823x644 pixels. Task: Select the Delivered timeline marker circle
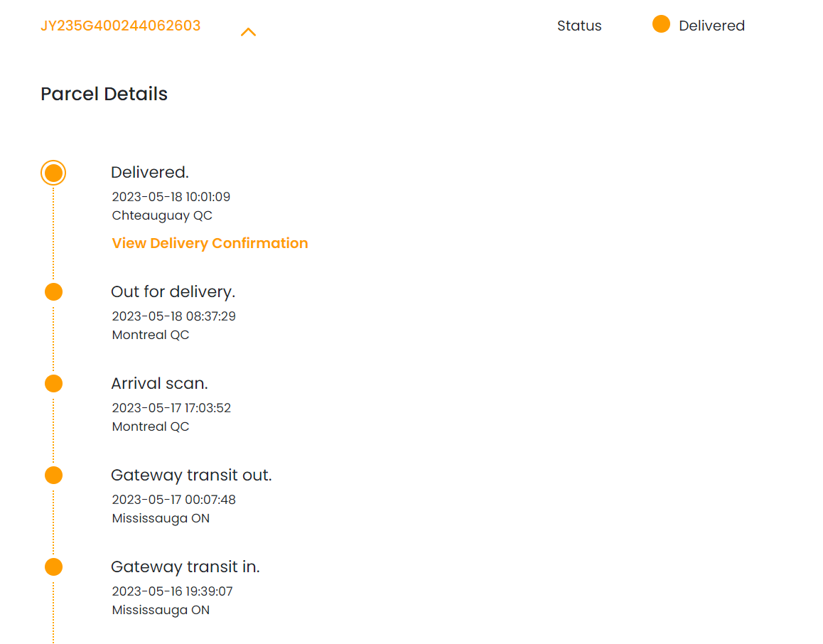[x=53, y=173]
